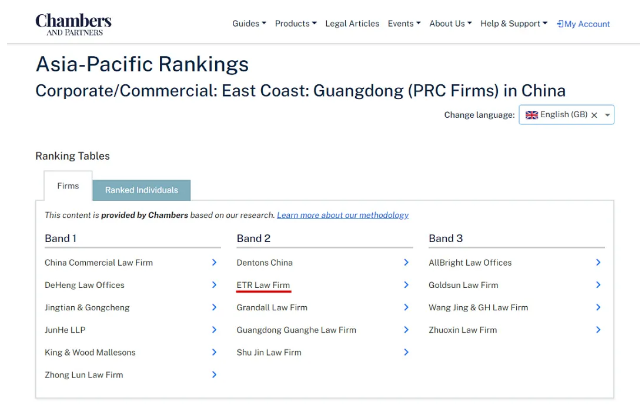Click the chevron beside Shu Jin Law Firm
This screenshot has height=412, width=640.
click(x=406, y=352)
